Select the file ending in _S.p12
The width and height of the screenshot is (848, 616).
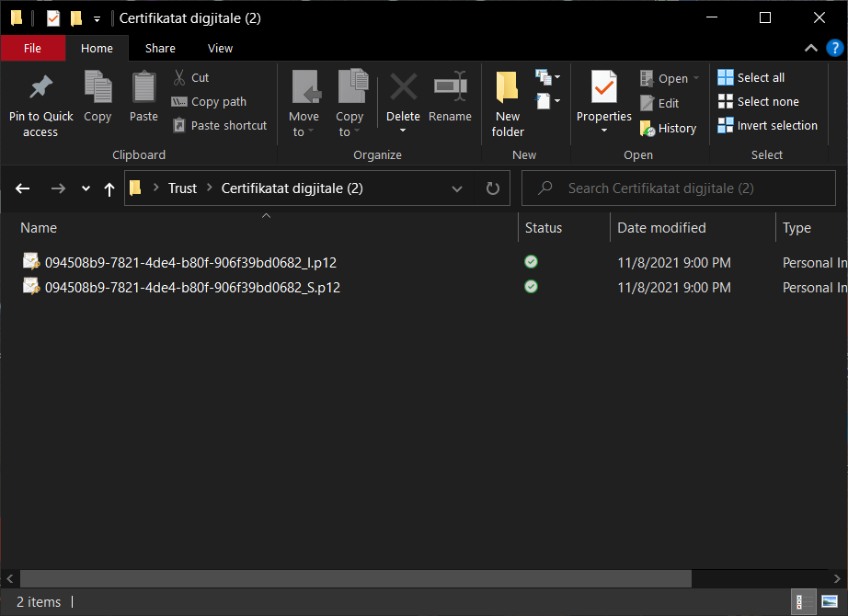tap(192, 287)
